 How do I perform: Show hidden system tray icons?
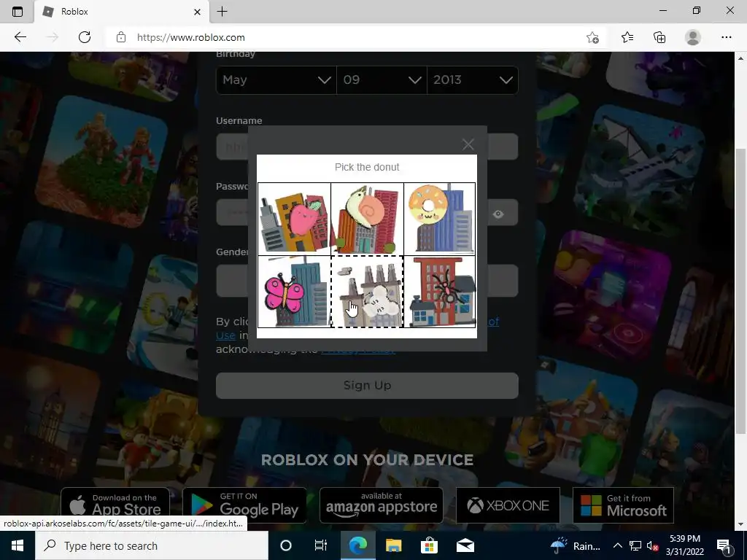click(x=617, y=545)
